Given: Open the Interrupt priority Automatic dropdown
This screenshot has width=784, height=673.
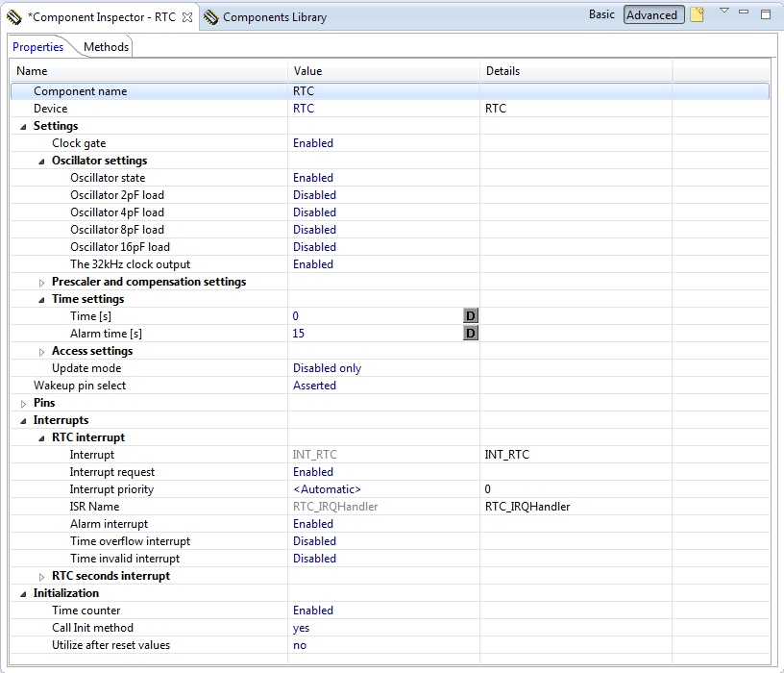Looking at the screenshot, I should click(x=327, y=488).
